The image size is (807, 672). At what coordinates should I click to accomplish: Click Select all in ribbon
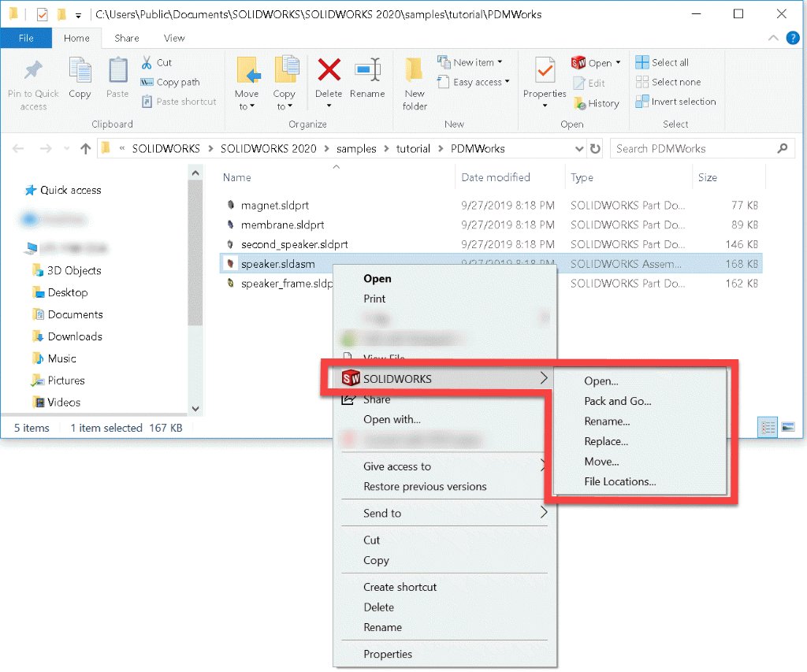point(662,62)
